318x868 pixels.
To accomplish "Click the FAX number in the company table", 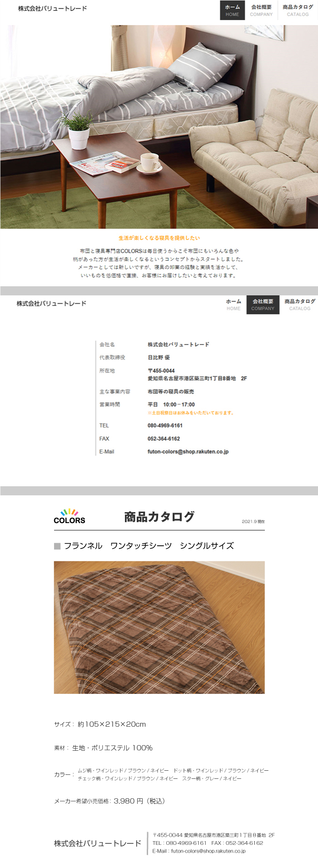I will coord(164,439).
